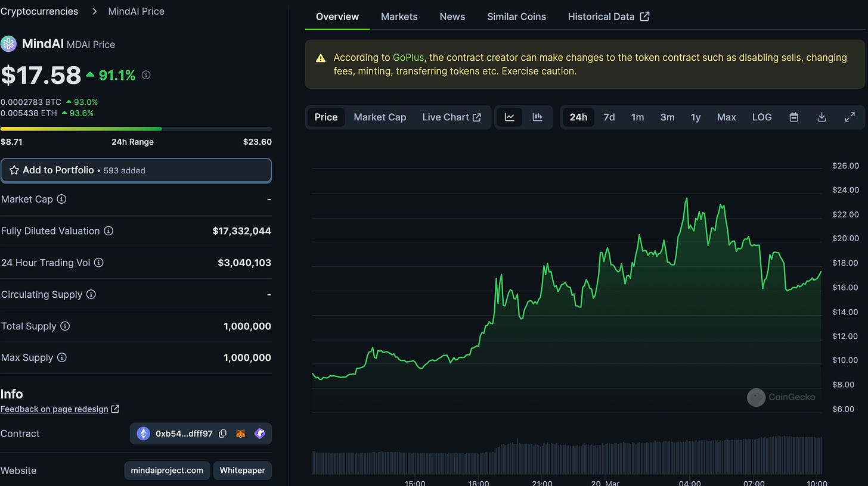Open the Whitepaper link

242,471
